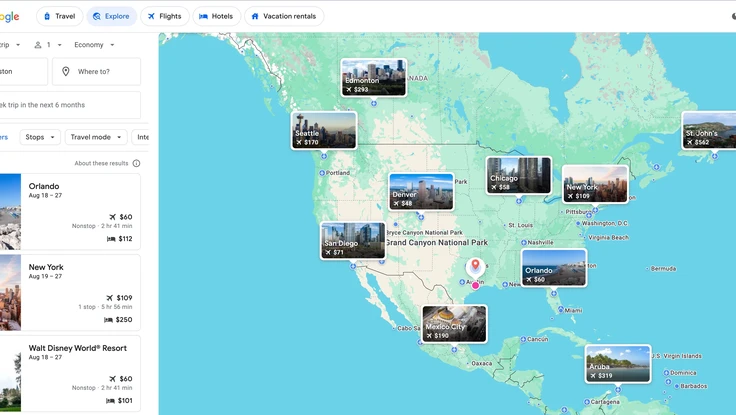Image resolution: width=736 pixels, height=415 pixels.
Task: Select the Aruba map card
Action: pos(618,364)
